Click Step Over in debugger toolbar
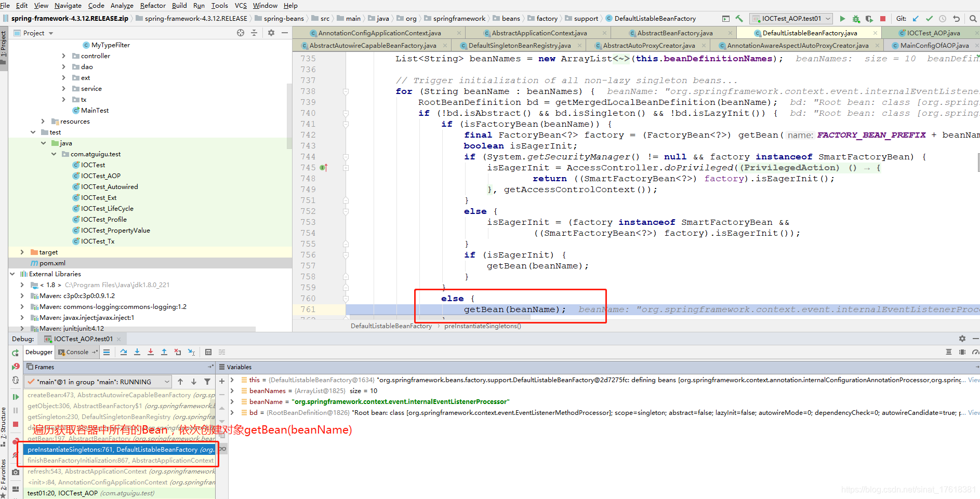980x499 pixels. [x=124, y=352]
